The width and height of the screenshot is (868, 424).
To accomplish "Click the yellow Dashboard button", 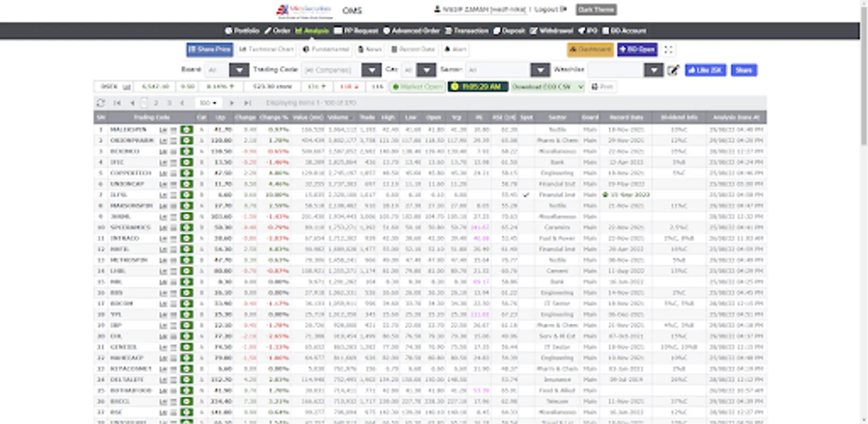I will point(590,49).
